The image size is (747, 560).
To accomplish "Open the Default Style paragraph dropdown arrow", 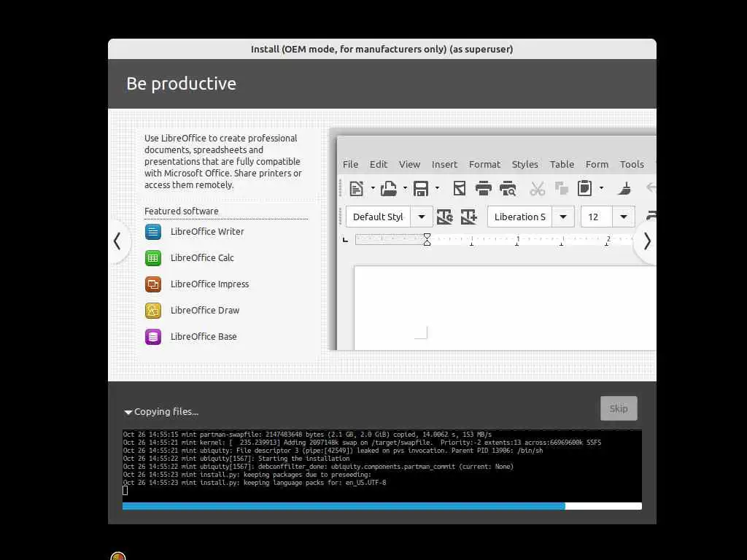I will [x=422, y=217].
